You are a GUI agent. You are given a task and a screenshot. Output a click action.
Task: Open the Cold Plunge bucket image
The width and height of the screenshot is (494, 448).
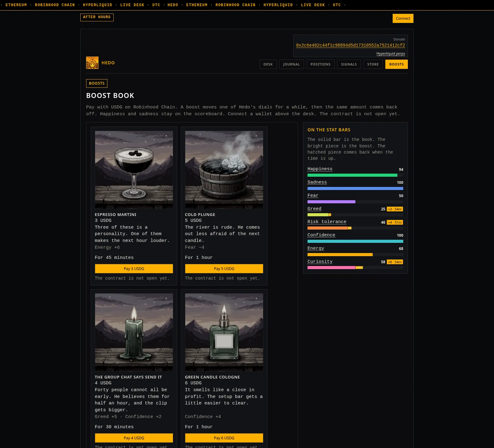pos(224,170)
